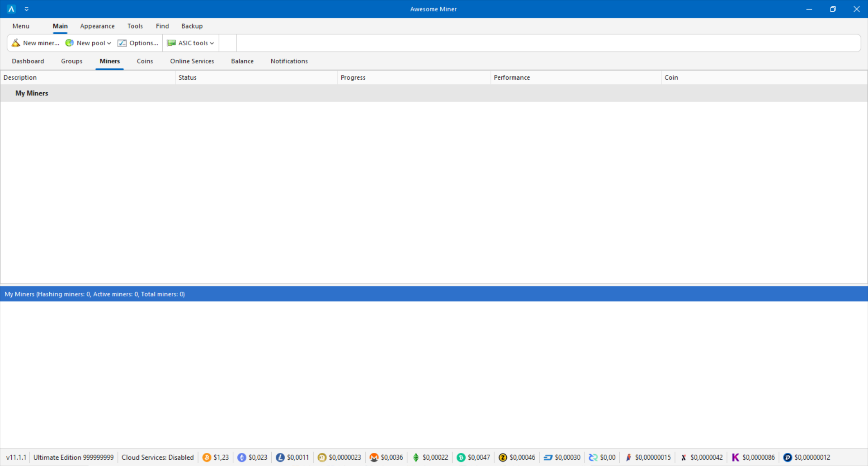Sort by the Status column header
The height and width of the screenshot is (466, 868).
256,78
